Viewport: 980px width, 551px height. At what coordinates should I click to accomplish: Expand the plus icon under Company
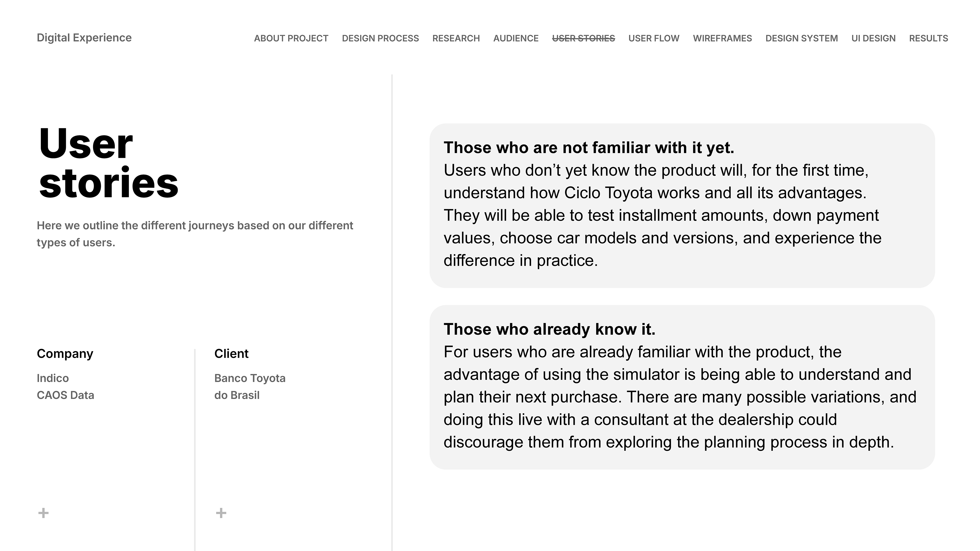point(43,513)
